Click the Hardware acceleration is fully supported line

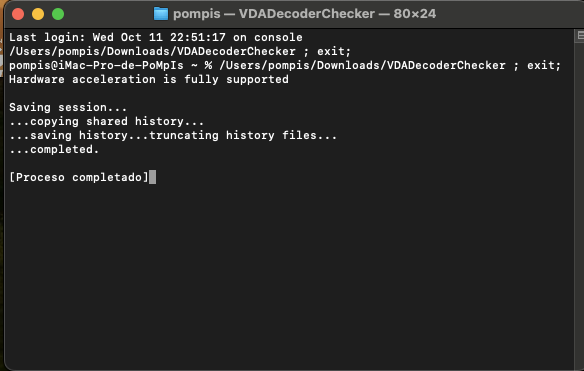(x=149, y=79)
